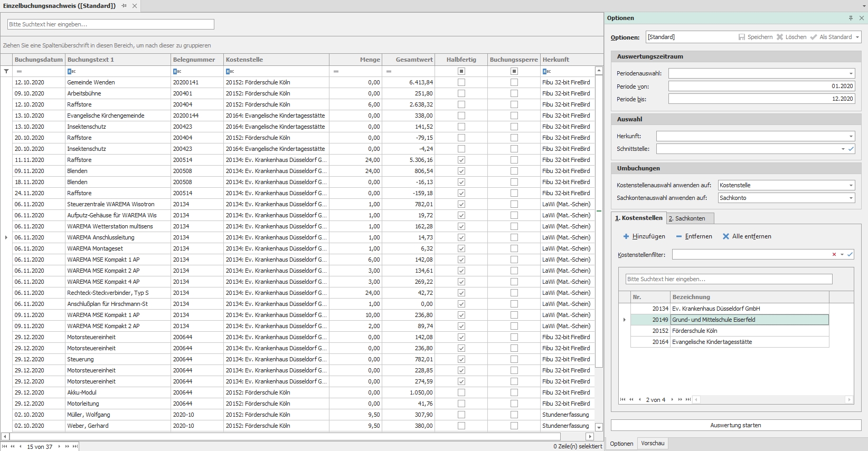Viewport: 868px width, 451px height.
Task: Click the main search text field
Action: tap(111, 24)
